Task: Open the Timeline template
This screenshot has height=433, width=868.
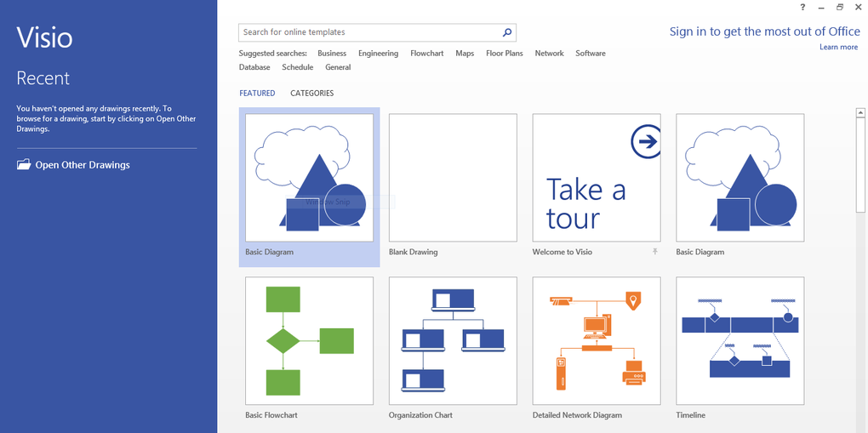Action: [x=740, y=340]
